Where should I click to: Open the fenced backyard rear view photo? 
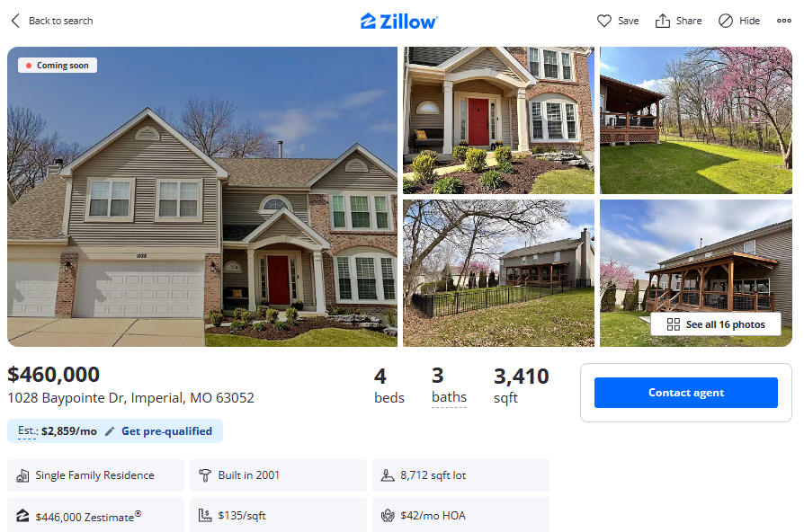pyautogui.click(x=498, y=273)
